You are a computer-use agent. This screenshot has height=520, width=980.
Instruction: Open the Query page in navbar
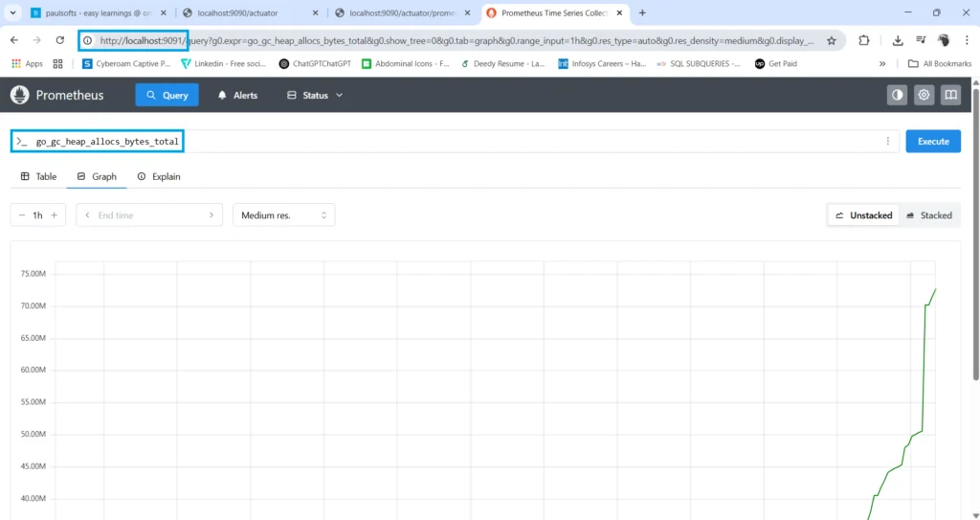coord(167,95)
